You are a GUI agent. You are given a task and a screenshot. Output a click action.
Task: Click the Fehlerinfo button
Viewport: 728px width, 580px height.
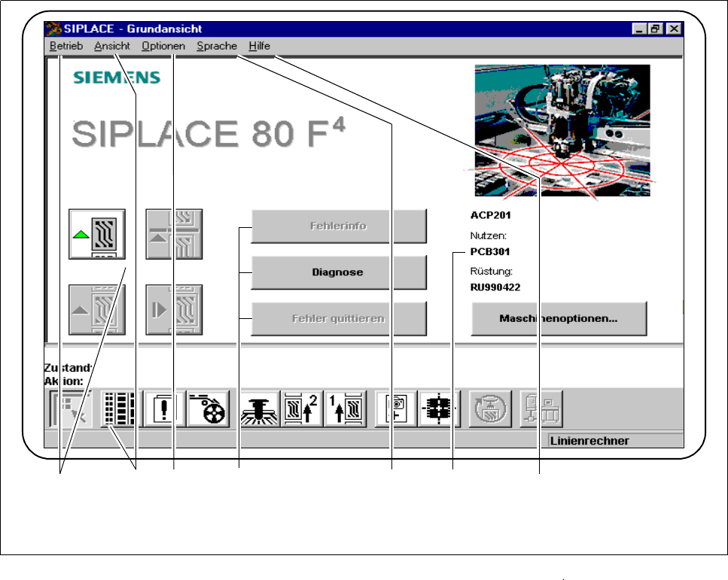(x=339, y=226)
